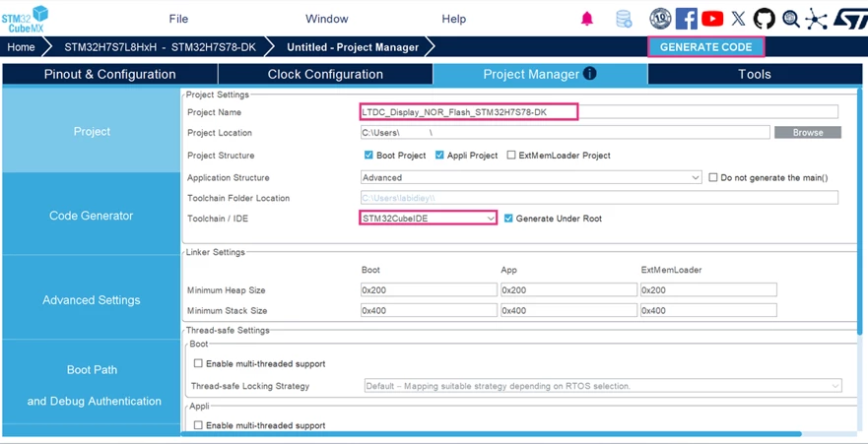This screenshot has width=868, height=444.
Task: Open the Toolchain / IDE dropdown
Action: click(x=428, y=219)
